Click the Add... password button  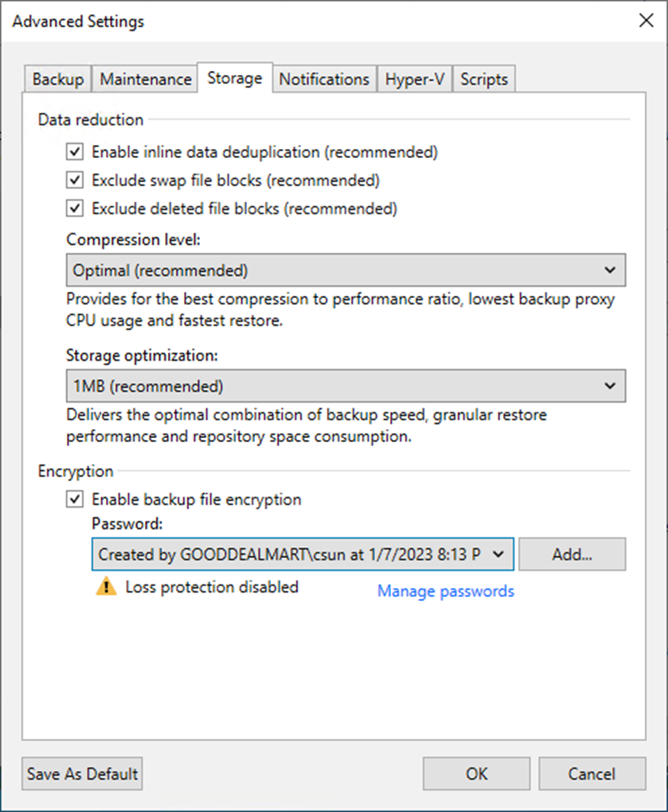click(572, 554)
